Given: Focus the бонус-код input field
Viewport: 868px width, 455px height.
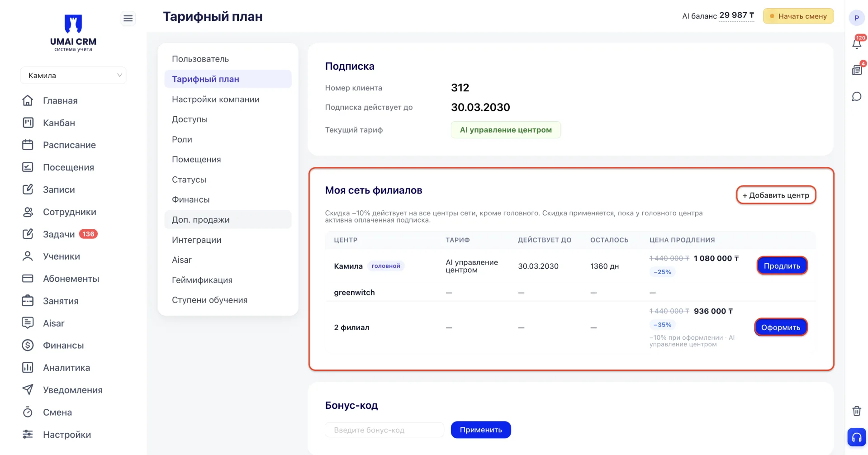Looking at the screenshot, I should [384, 430].
